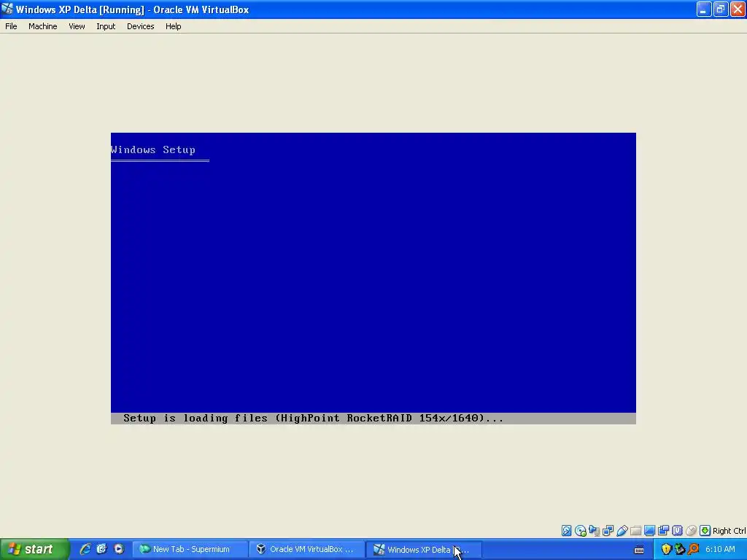This screenshot has width=747, height=560.
Task: Close the VirtualBox VM window
Action: coord(738,9)
